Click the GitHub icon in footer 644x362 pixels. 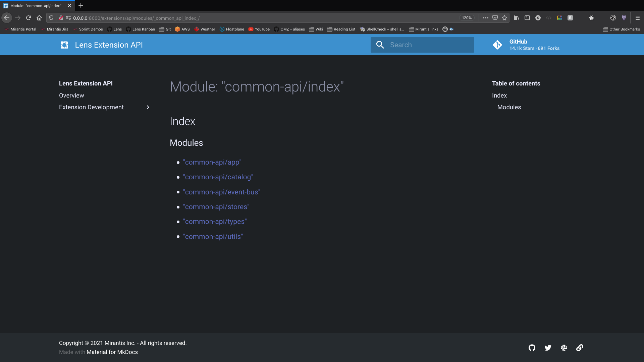click(532, 348)
